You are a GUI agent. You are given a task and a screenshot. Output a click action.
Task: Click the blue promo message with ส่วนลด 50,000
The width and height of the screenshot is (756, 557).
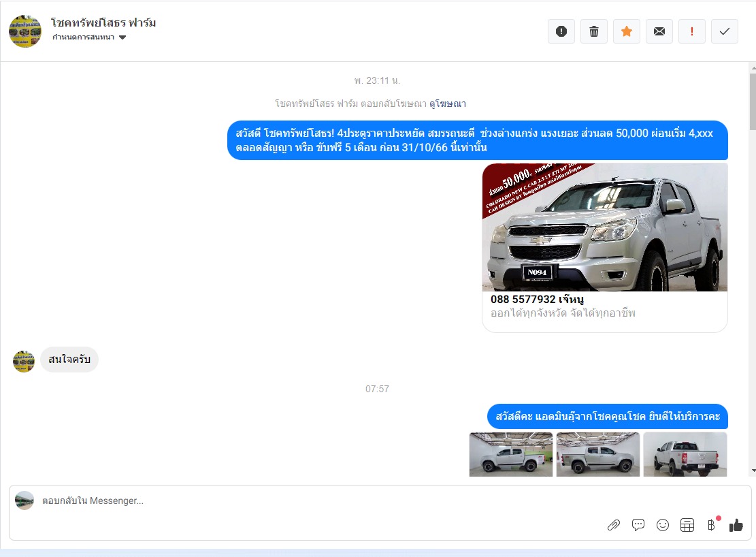(x=477, y=140)
